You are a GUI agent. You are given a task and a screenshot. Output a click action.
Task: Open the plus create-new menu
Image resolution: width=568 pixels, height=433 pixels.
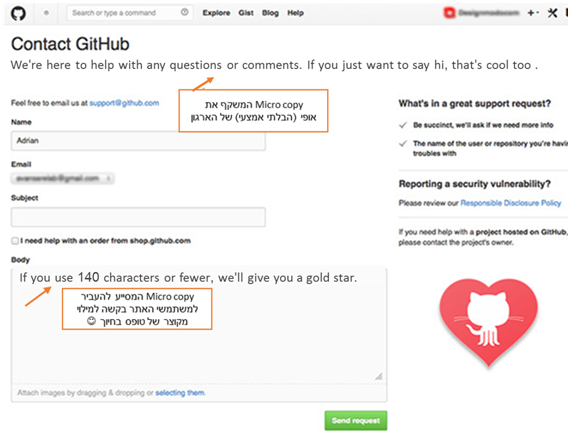click(x=533, y=13)
